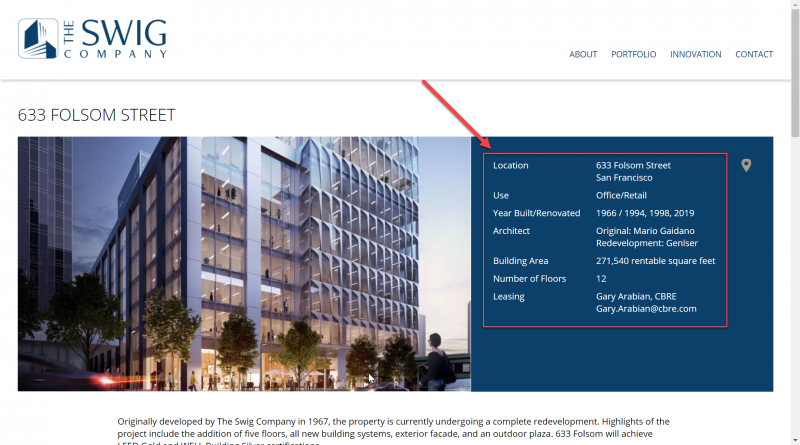
Task: Open the INNOVATION menu
Action: 695,54
